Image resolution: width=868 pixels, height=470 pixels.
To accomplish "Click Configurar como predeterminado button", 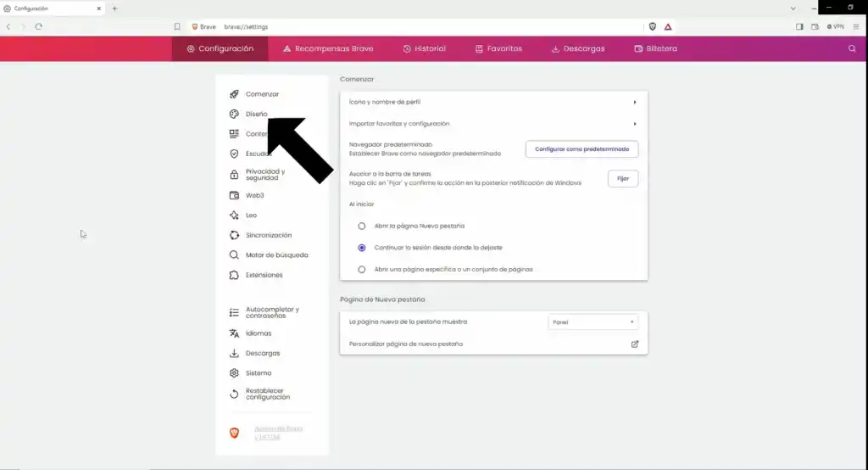I will click(581, 149).
